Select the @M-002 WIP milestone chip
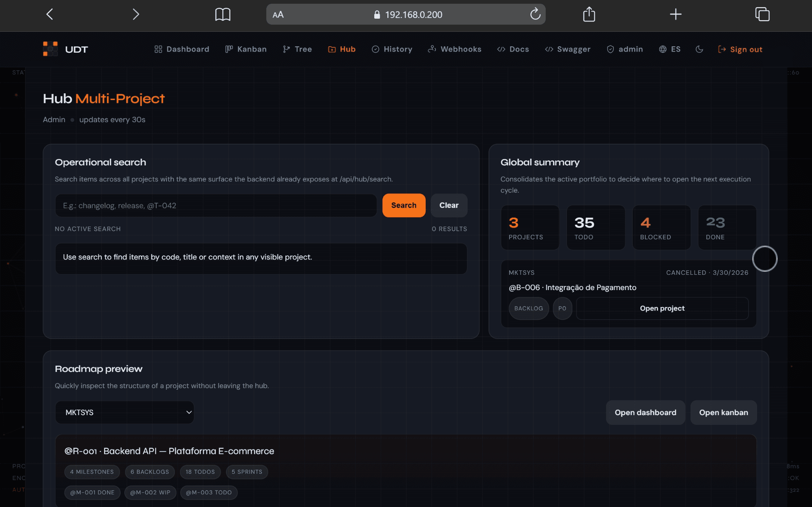812x507 pixels. pyautogui.click(x=150, y=492)
